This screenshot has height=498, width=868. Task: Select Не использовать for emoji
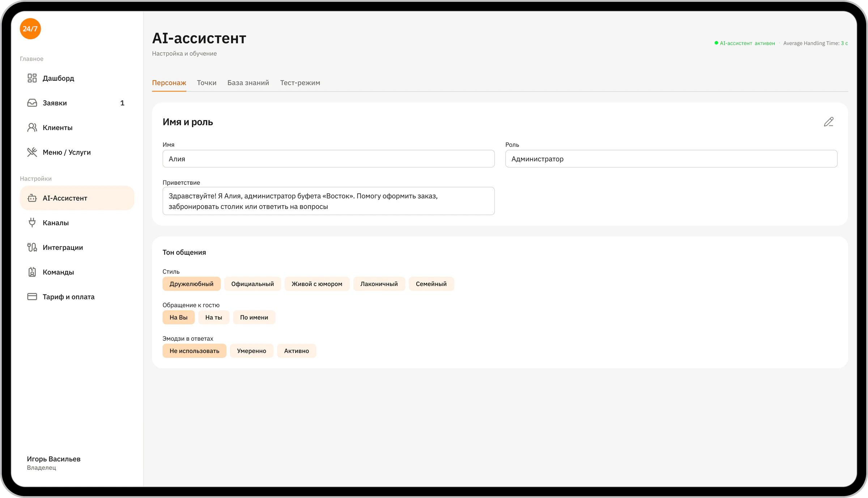[194, 351]
